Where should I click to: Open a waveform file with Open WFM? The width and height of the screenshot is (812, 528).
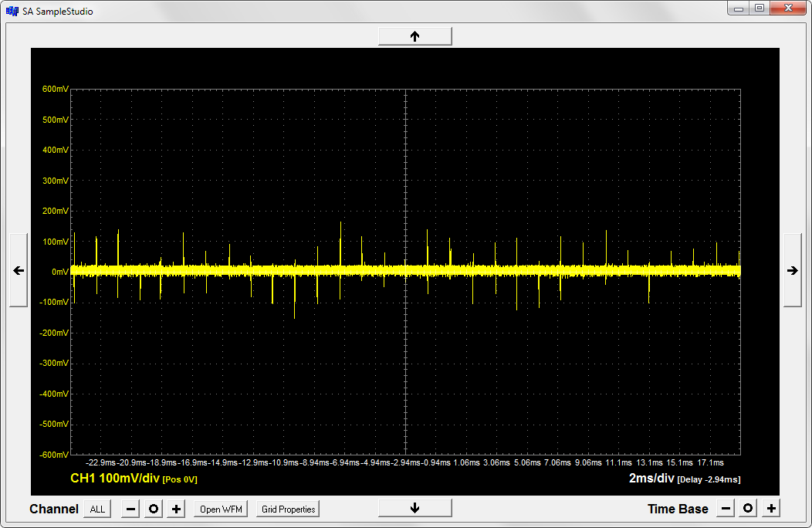[221, 509]
